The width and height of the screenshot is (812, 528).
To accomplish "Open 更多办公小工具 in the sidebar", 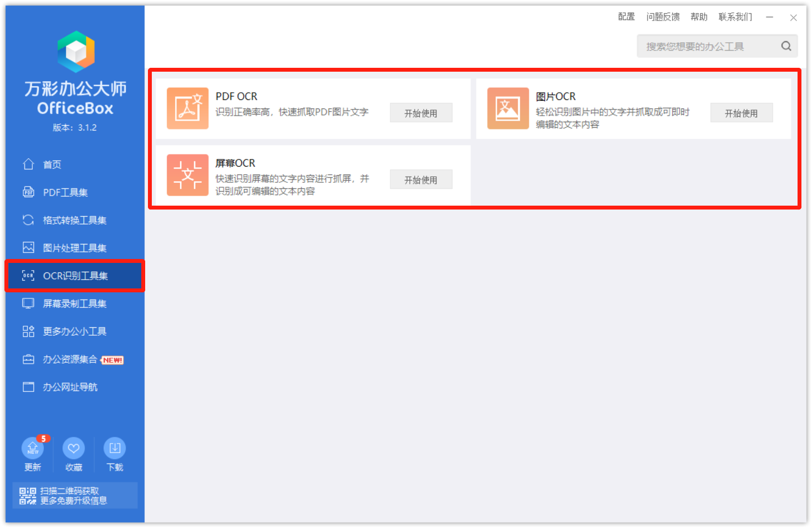I will [x=75, y=331].
